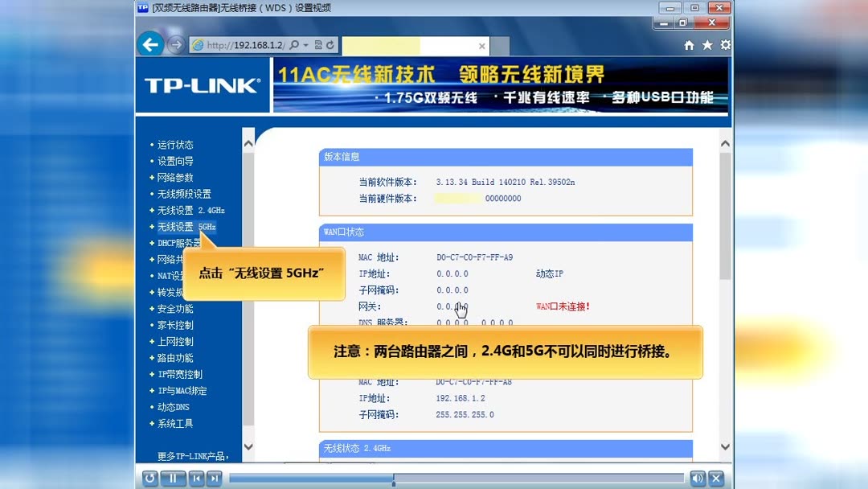Screen dimensions: 868x489
Task: Click the browser home icon
Action: (x=688, y=46)
